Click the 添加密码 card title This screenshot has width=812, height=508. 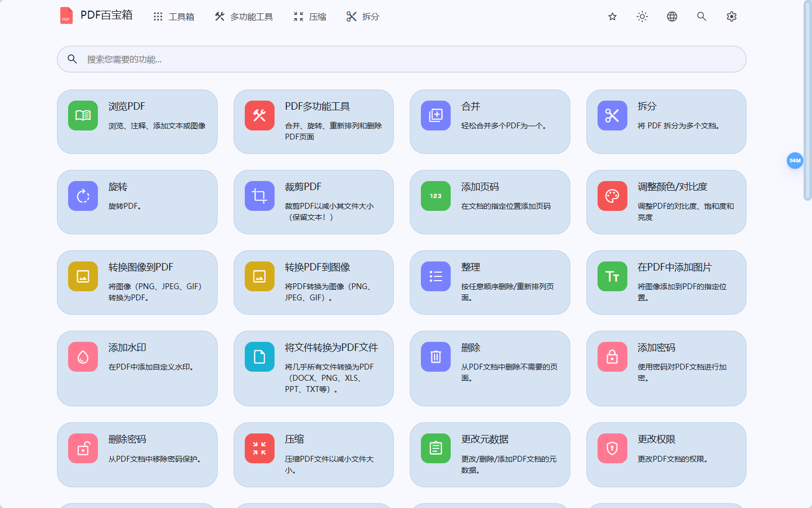tap(657, 348)
